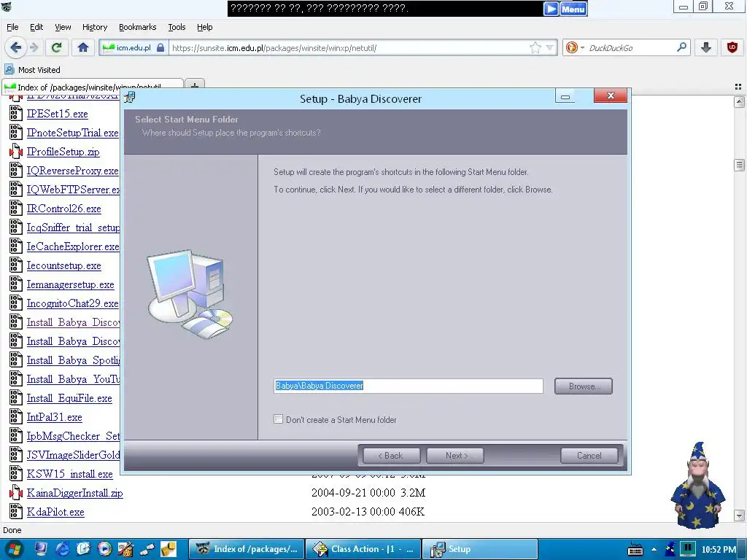This screenshot has height=560, width=747.
Task: Click the Start Menu folder name field
Action: (x=409, y=386)
